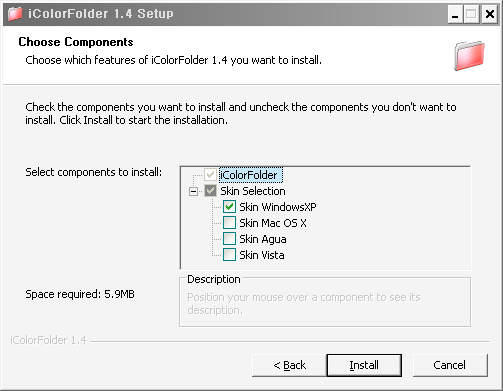Enable the Skin Agua checkbox
Image resolution: width=503 pixels, height=391 pixels.
[x=229, y=239]
